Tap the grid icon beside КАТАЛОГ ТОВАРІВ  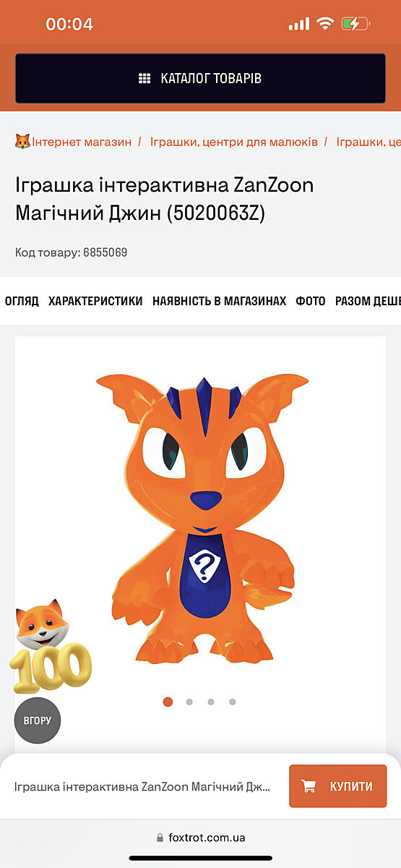pos(145,79)
